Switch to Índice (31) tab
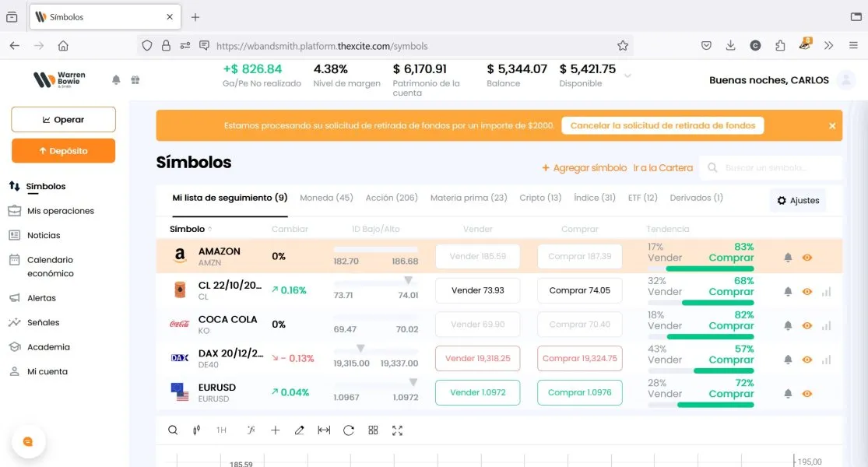 coord(595,198)
